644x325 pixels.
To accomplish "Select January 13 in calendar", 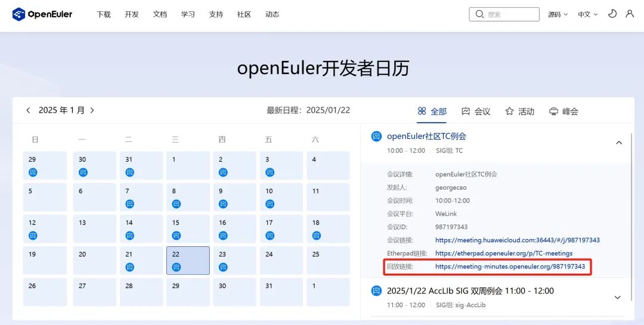I will coord(94,229).
